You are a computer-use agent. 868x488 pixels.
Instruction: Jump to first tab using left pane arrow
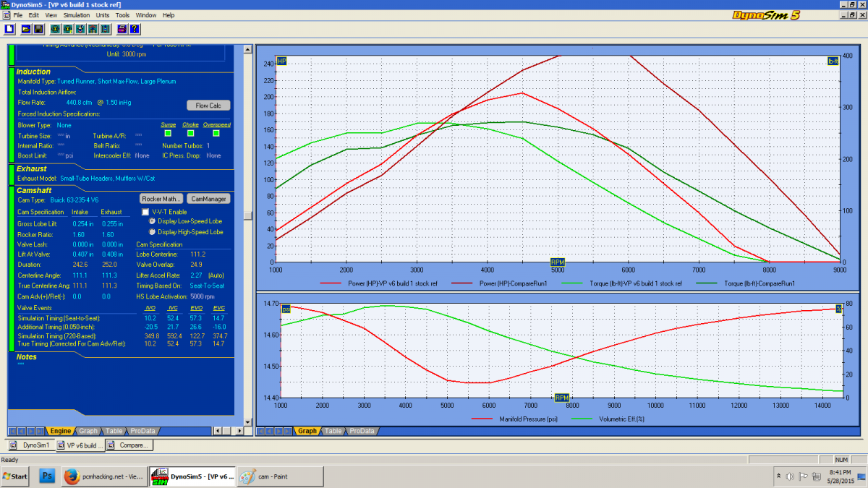pyautogui.click(x=12, y=431)
